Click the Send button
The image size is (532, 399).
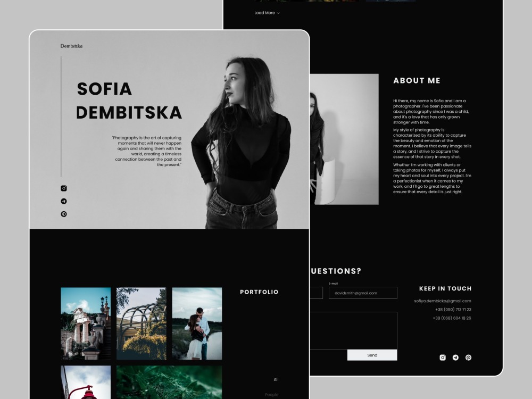point(372,355)
